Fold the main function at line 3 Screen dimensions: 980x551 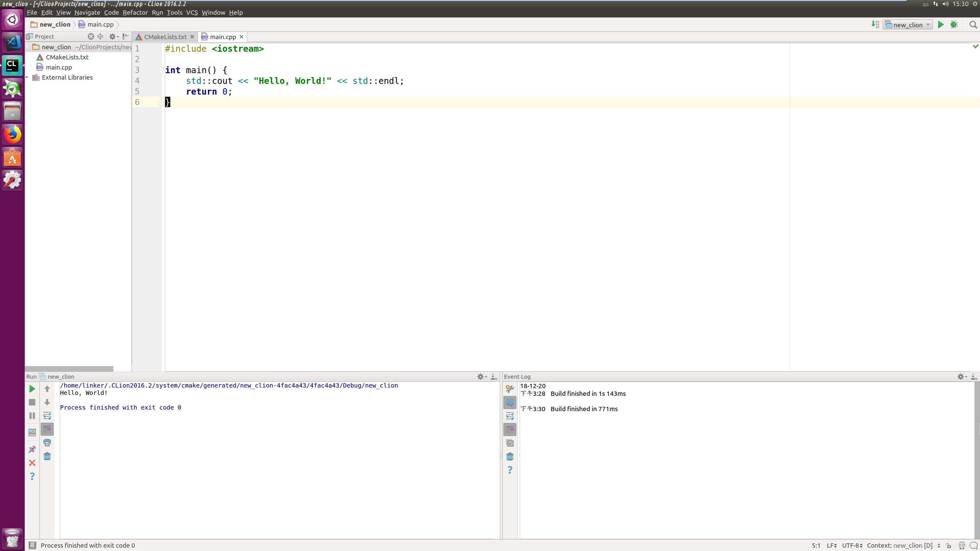tap(161, 70)
